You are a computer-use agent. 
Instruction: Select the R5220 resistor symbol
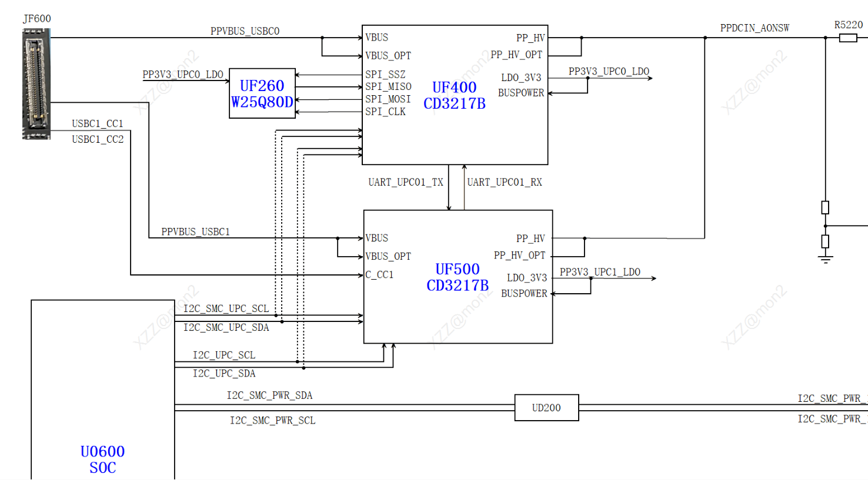pos(848,38)
